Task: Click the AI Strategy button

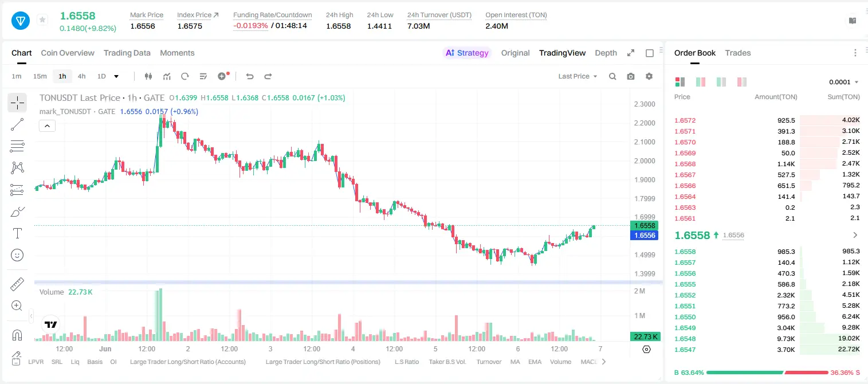Action: (468, 53)
